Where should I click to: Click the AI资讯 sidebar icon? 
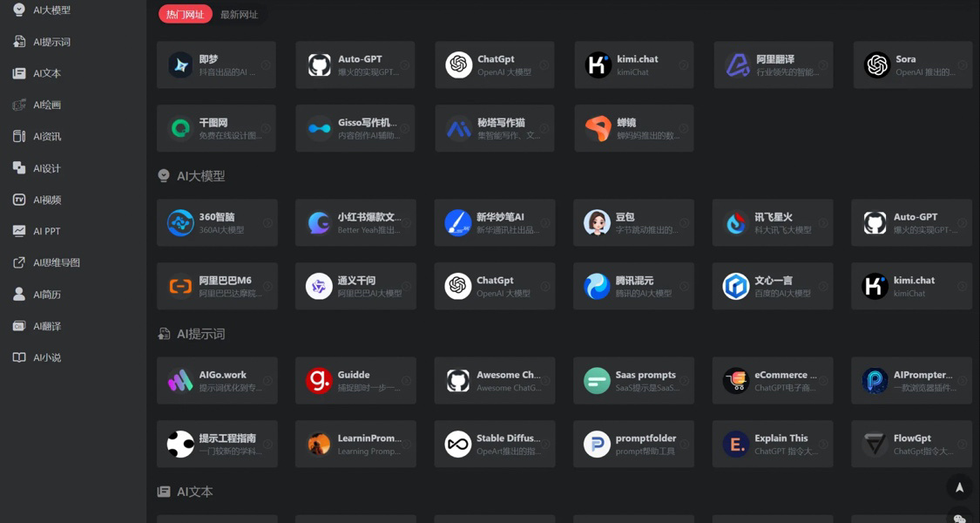tap(19, 136)
